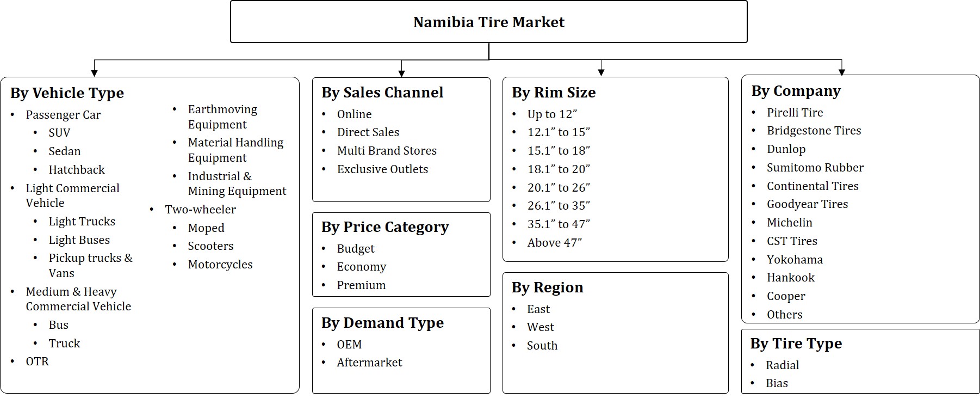This screenshot has height=398, width=980.
Task: Select the Motorcycles item
Action: (x=220, y=265)
